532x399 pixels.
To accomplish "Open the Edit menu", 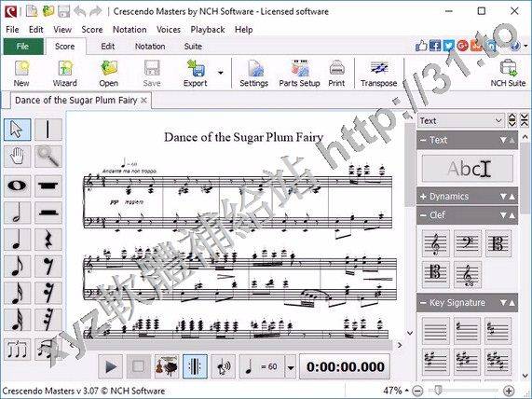I will [x=36, y=30].
